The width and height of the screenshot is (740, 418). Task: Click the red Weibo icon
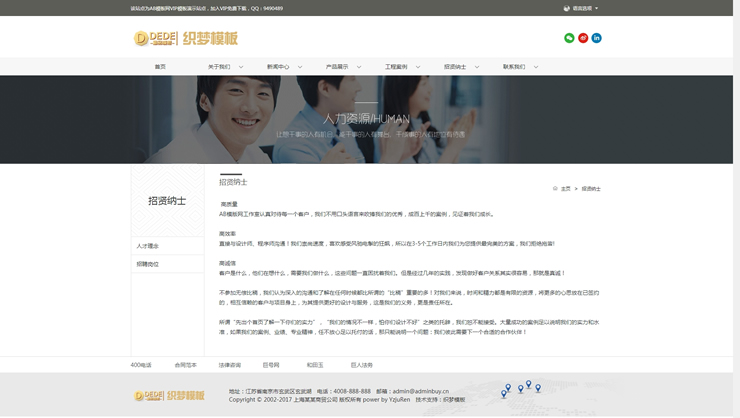[583, 38]
